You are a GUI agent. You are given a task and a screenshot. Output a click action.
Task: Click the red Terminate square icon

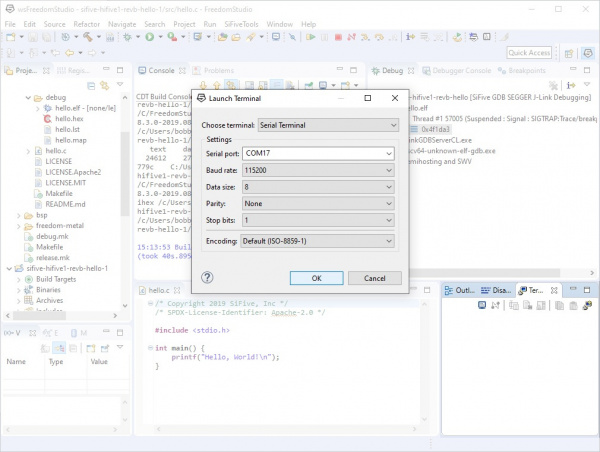pos(338,37)
